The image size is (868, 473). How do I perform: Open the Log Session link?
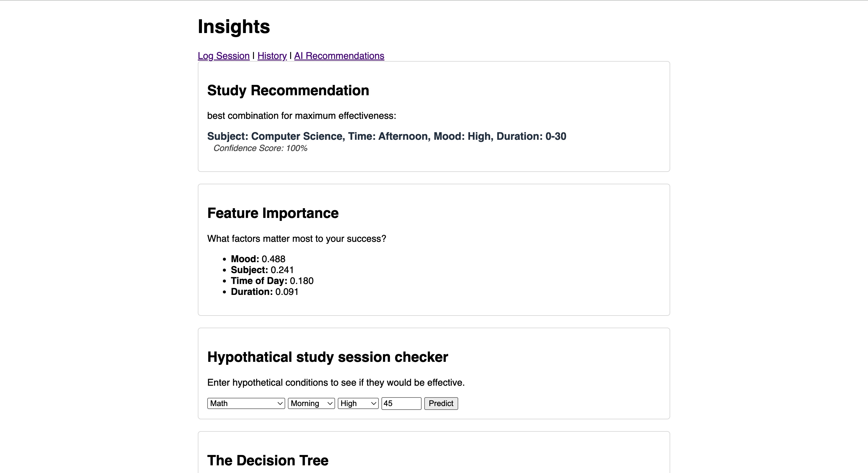pos(223,56)
